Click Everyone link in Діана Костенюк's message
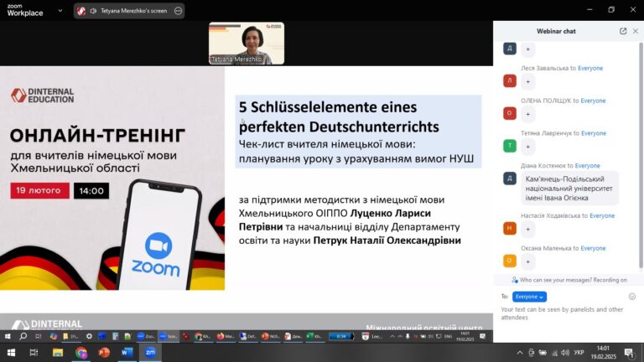The width and height of the screenshot is (644, 362). [587, 166]
